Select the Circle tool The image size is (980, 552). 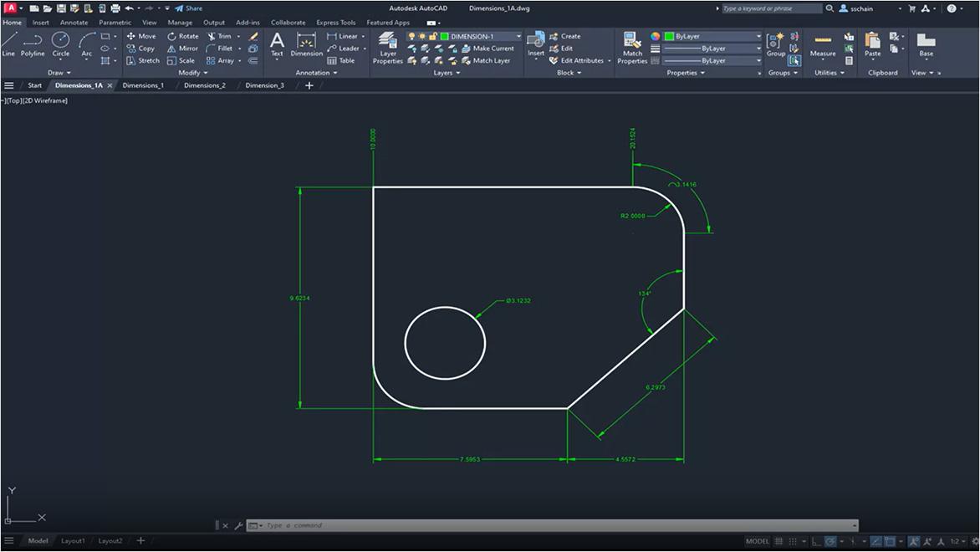point(60,48)
